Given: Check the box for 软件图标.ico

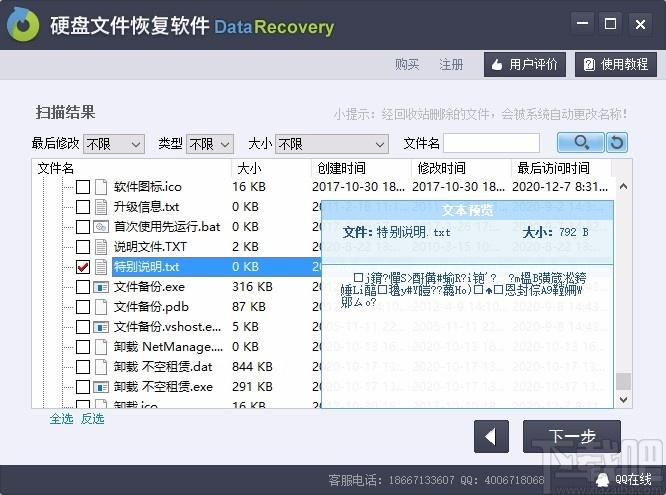Looking at the screenshot, I should [83, 187].
